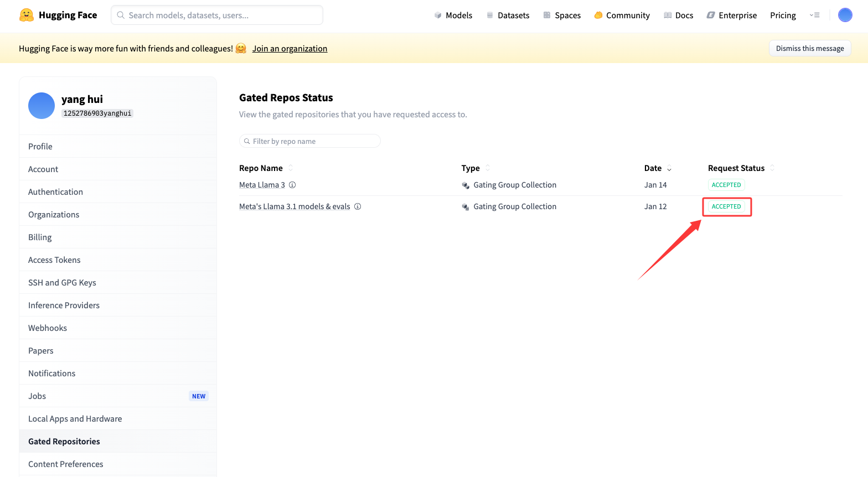Open Notifications settings
Image resolution: width=868 pixels, height=477 pixels.
[x=118, y=373]
